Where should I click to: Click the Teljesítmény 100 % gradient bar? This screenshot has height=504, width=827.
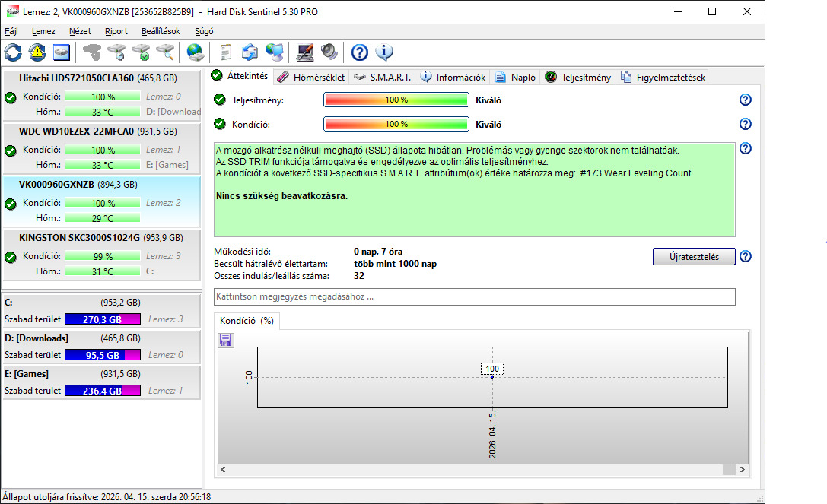[x=396, y=100]
